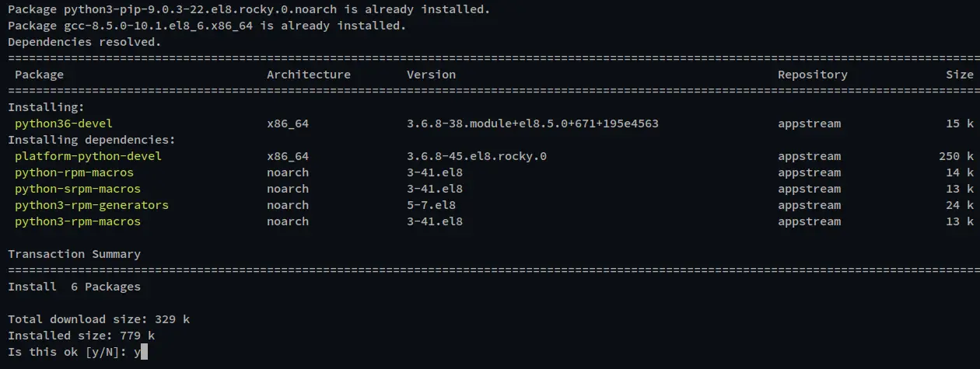Screen dimensions: 980x369
Task: Click the 250 k size value
Action: [956, 156]
